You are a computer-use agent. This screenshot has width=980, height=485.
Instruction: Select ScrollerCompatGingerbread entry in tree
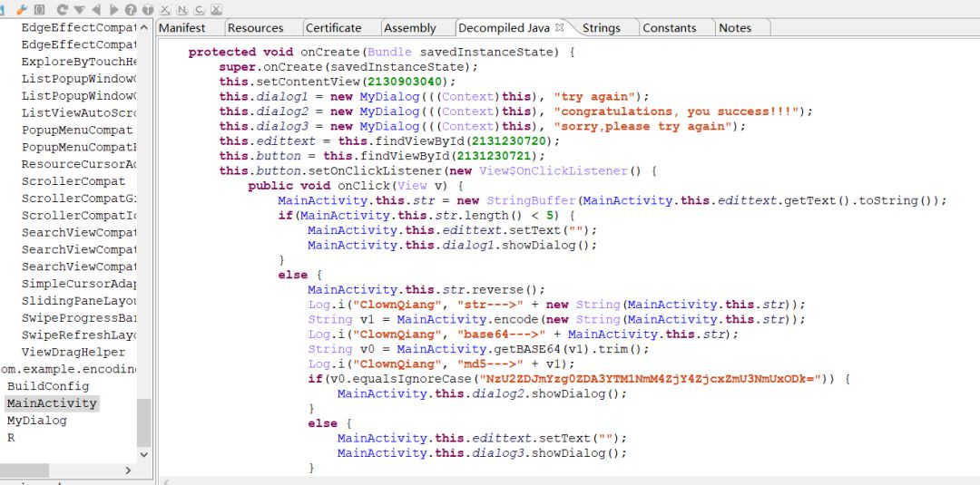click(79, 199)
